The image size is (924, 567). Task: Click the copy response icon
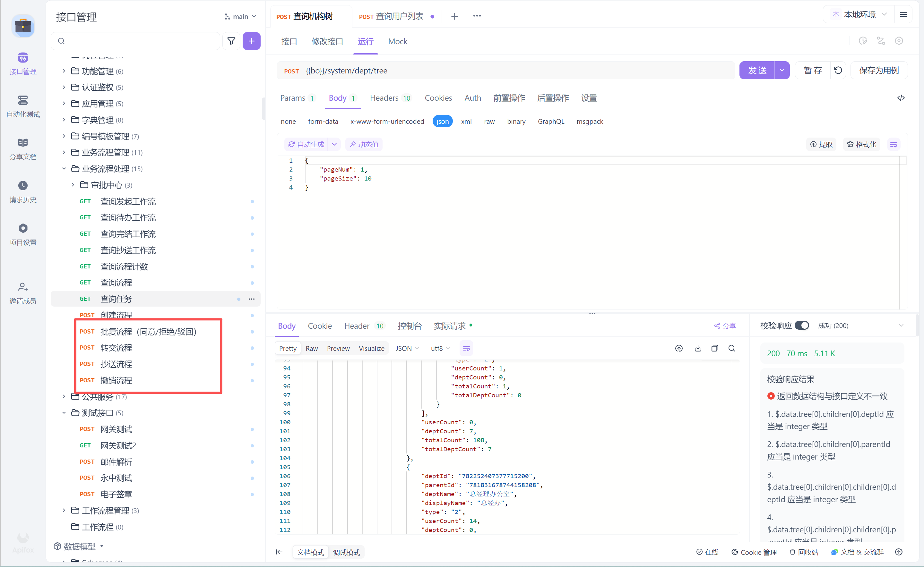(x=714, y=348)
